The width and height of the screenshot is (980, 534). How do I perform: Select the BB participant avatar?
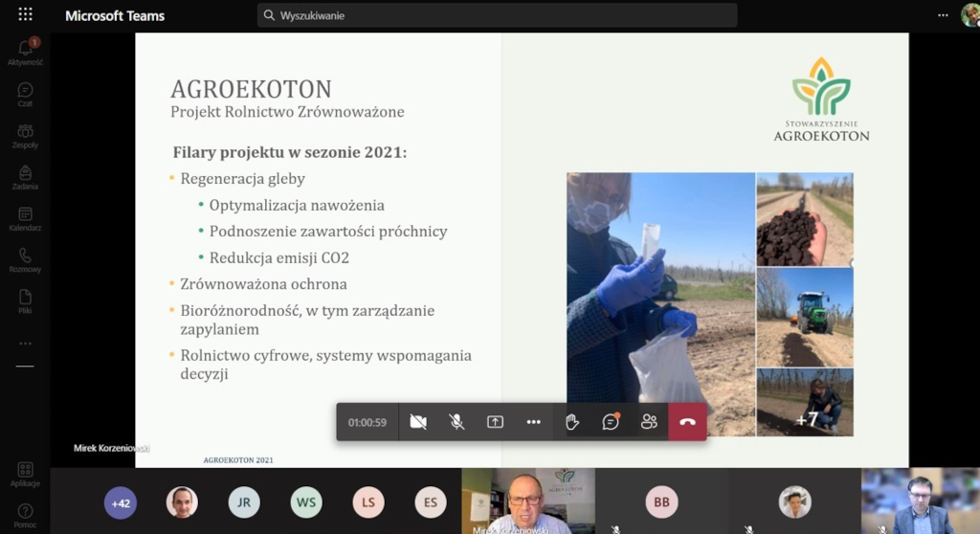(x=661, y=501)
